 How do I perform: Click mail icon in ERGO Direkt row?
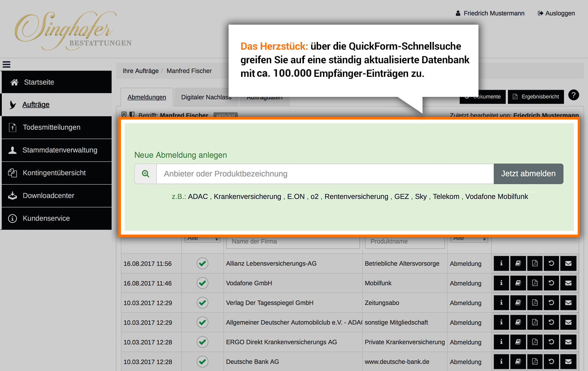click(568, 342)
